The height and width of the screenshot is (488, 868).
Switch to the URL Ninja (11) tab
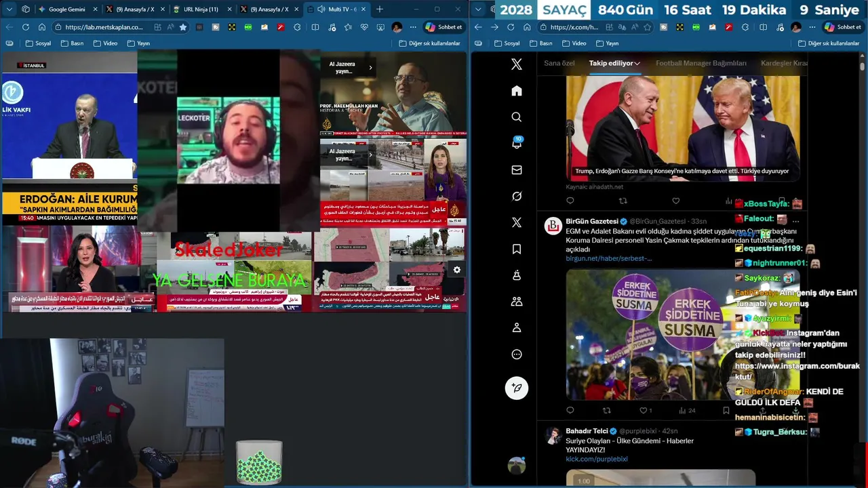(x=201, y=9)
